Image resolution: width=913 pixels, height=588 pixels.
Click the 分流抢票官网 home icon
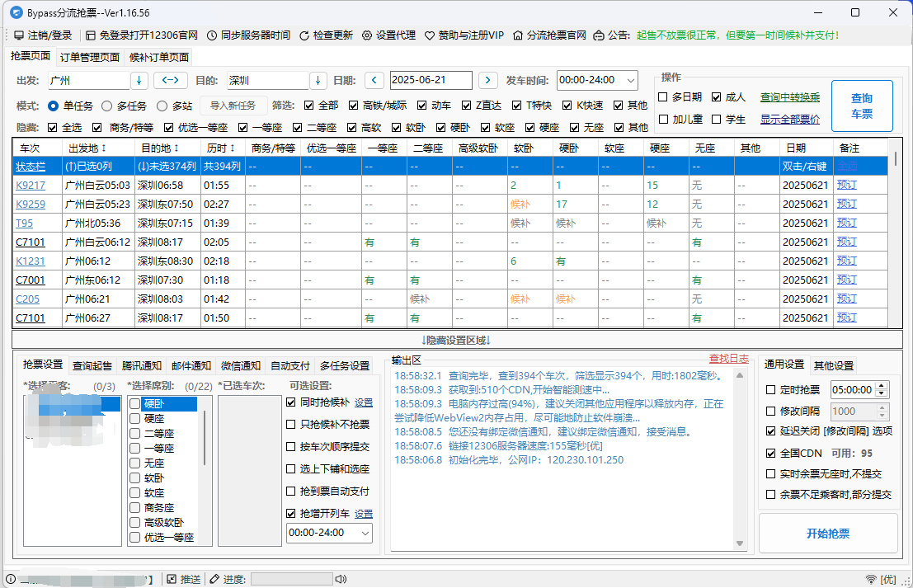[x=518, y=35]
